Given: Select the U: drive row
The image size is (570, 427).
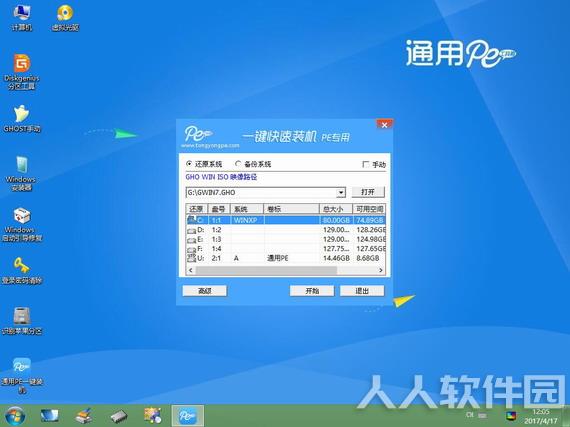Looking at the screenshot, I should click(286, 258).
